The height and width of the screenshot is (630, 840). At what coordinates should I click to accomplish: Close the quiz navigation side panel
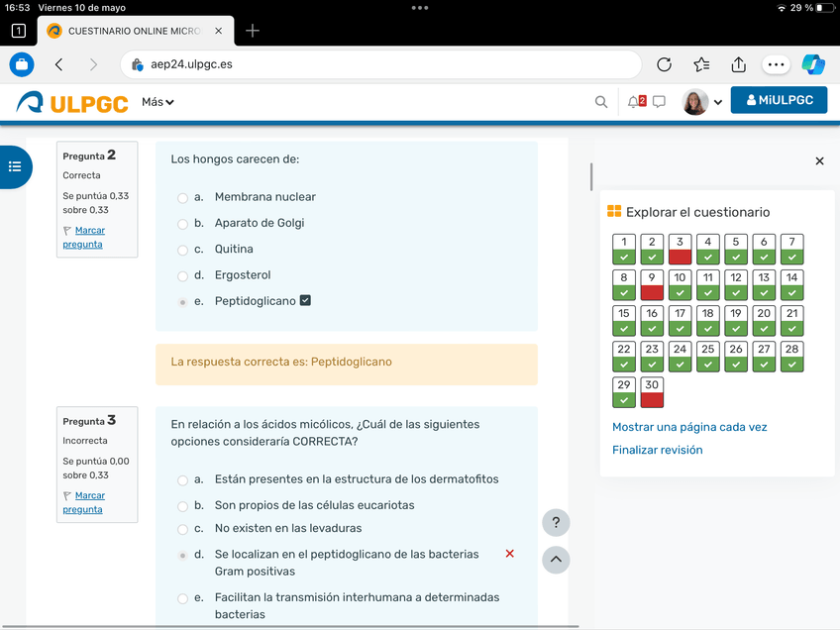[x=819, y=160]
